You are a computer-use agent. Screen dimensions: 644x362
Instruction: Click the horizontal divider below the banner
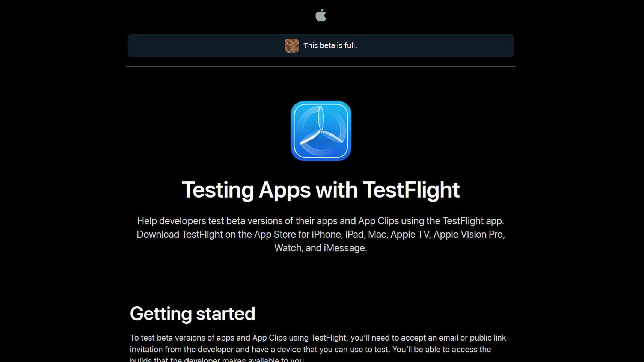pos(321,67)
